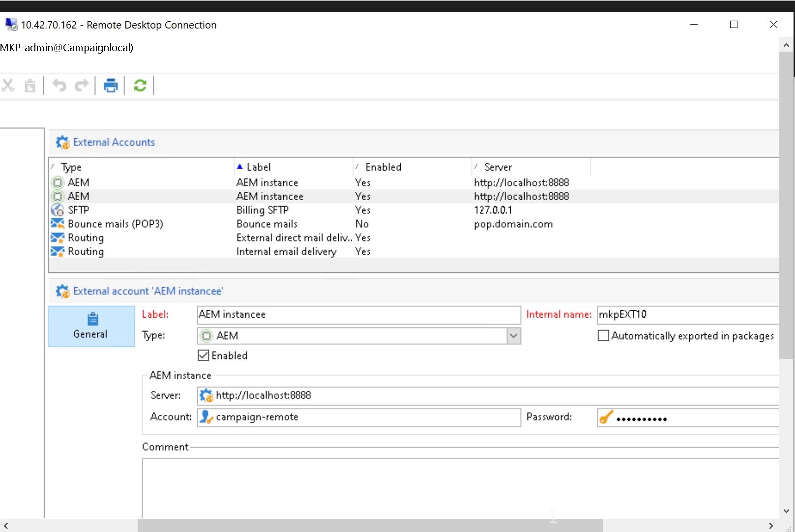
Task: Open the Type dropdown arrow
Action: coord(514,336)
